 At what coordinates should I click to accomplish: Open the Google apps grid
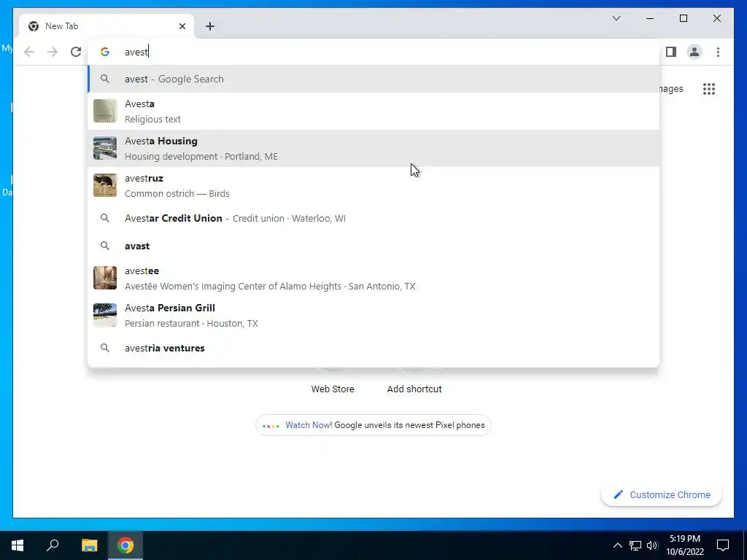[x=709, y=89]
